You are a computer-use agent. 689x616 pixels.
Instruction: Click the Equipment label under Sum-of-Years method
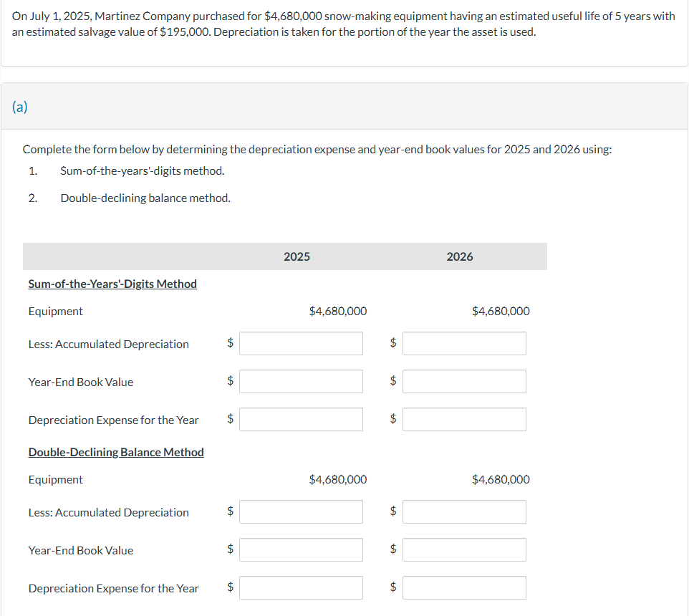click(55, 311)
